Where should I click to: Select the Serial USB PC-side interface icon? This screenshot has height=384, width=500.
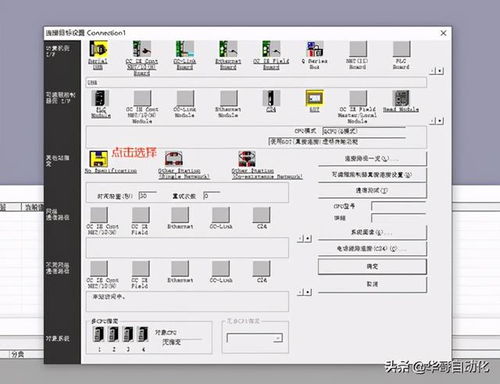pyautogui.click(x=98, y=49)
